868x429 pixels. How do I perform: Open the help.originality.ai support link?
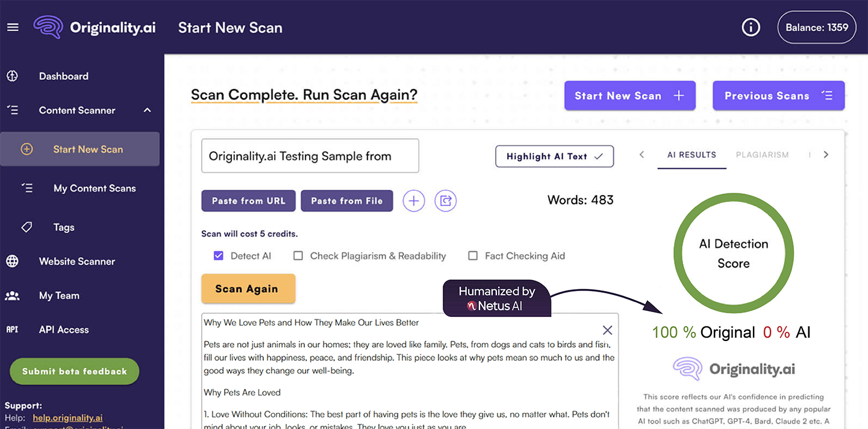click(x=67, y=418)
